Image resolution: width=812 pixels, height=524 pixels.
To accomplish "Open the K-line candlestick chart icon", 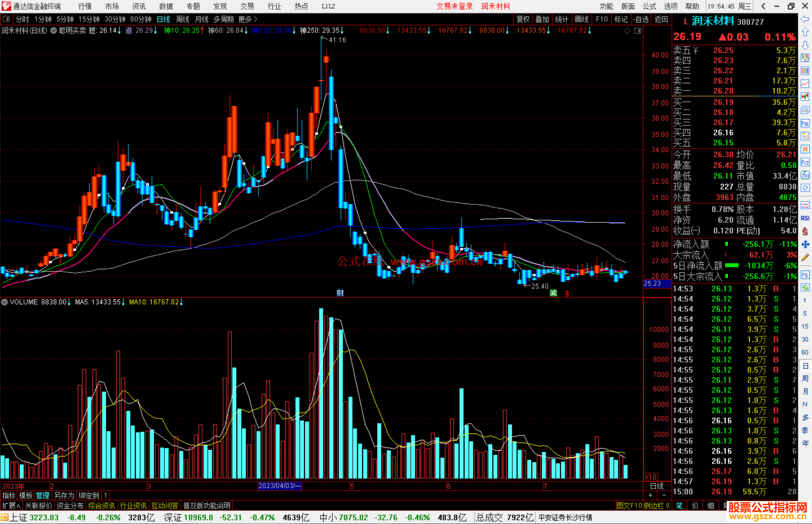I will pyautogui.click(x=805, y=97).
